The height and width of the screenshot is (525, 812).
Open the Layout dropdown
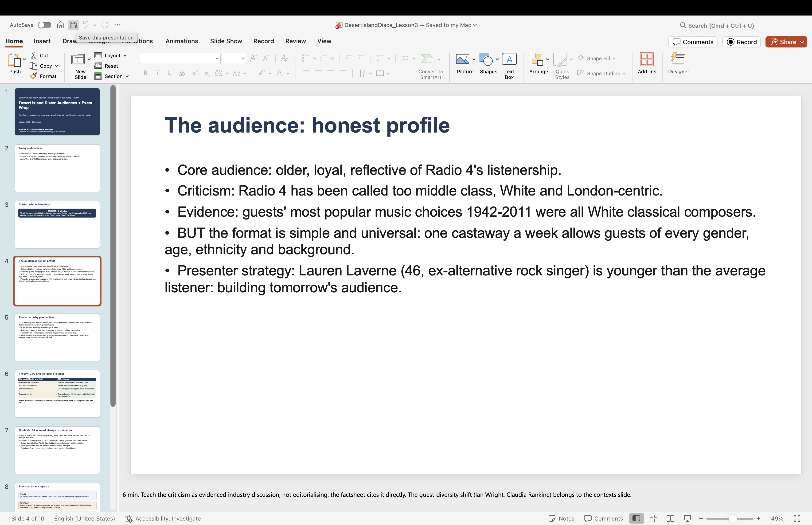(111, 55)
